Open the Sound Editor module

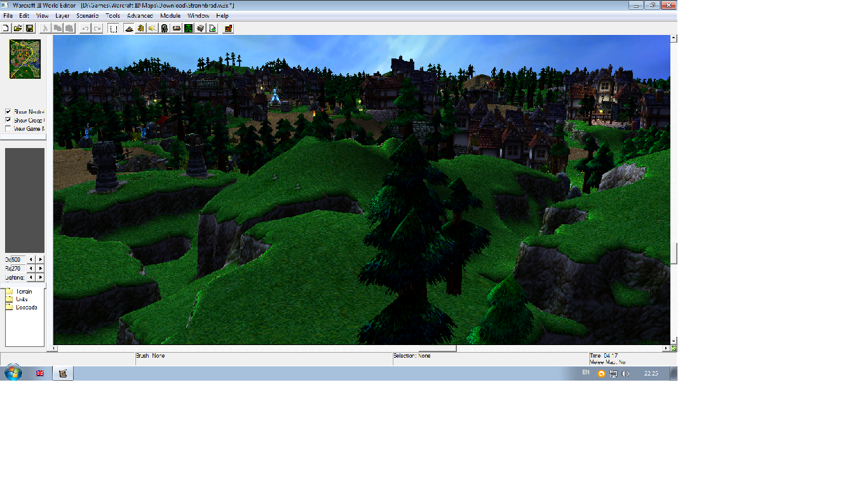tap(153, 28)
